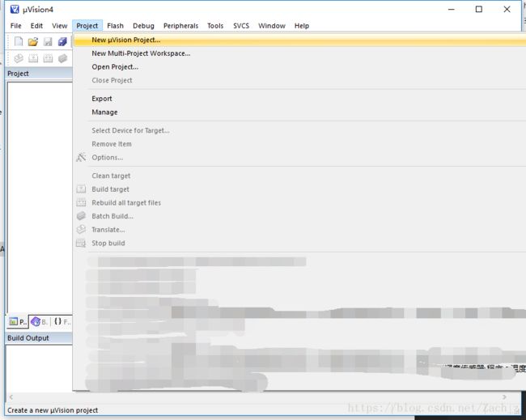Click Rebuild all target files
The image size is (526, 420).
pyautogui.click(x=299, y=202)
